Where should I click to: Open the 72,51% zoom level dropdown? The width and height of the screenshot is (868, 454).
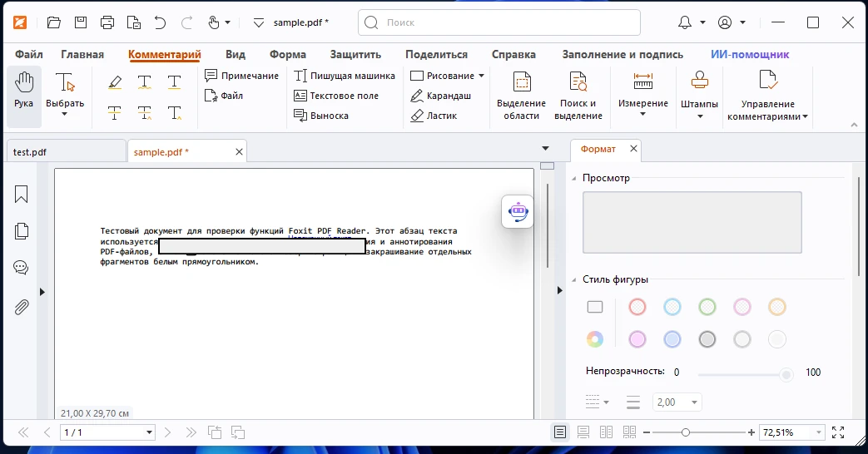[818, 432]
